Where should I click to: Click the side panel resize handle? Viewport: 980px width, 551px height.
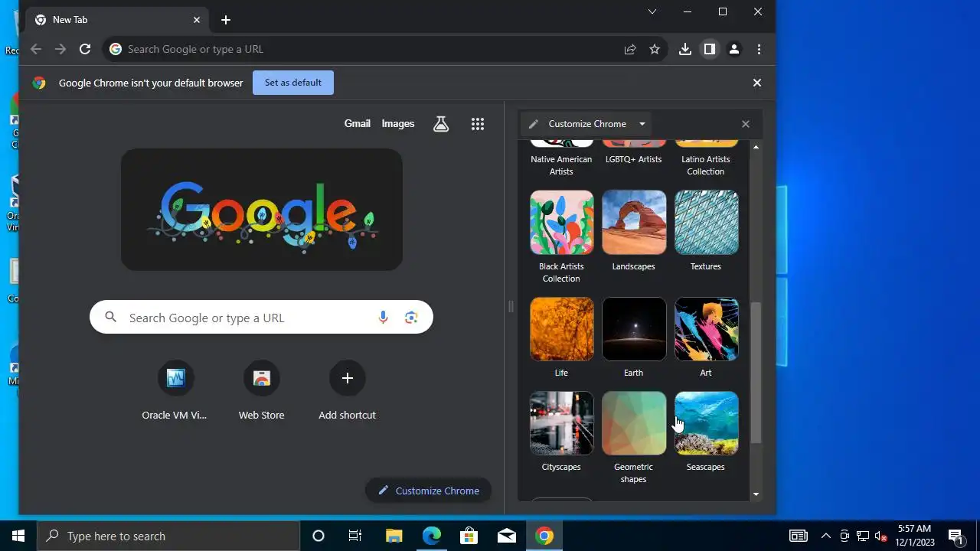[511, 307]
